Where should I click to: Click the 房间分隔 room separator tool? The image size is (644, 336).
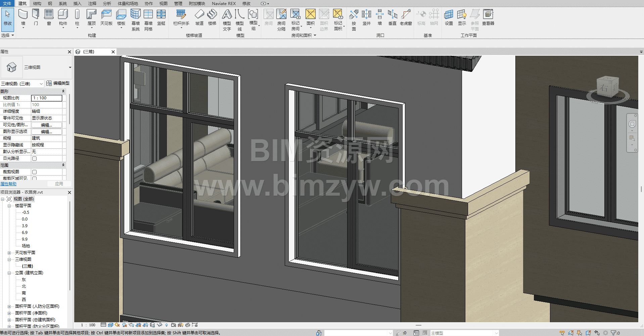pos(281,20)
